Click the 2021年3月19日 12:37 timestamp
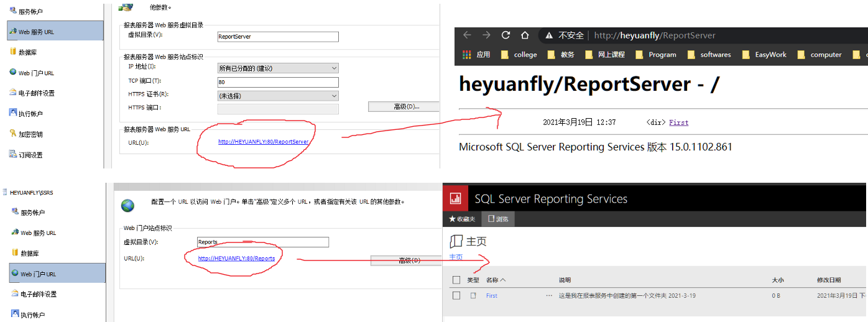The height and width of the screenshot is (322, 868). pos(579,122)
